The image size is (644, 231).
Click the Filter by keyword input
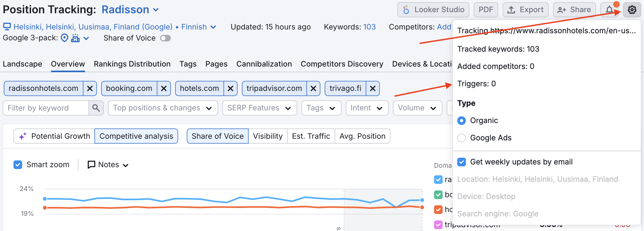46,108
